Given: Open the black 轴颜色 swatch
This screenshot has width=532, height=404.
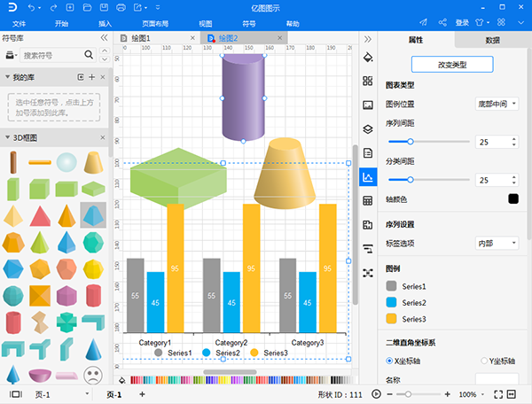Looking at the screenshot, I should tap(513, 199).
